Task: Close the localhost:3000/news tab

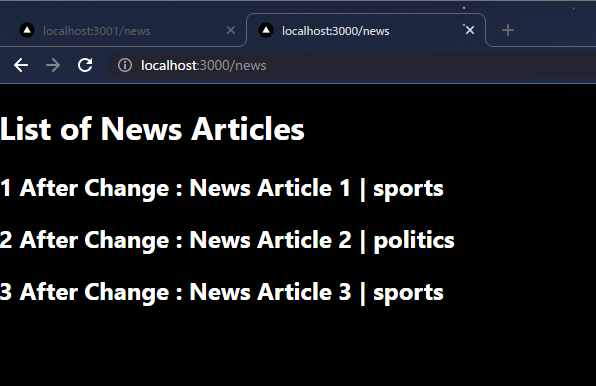Action: 470,30
